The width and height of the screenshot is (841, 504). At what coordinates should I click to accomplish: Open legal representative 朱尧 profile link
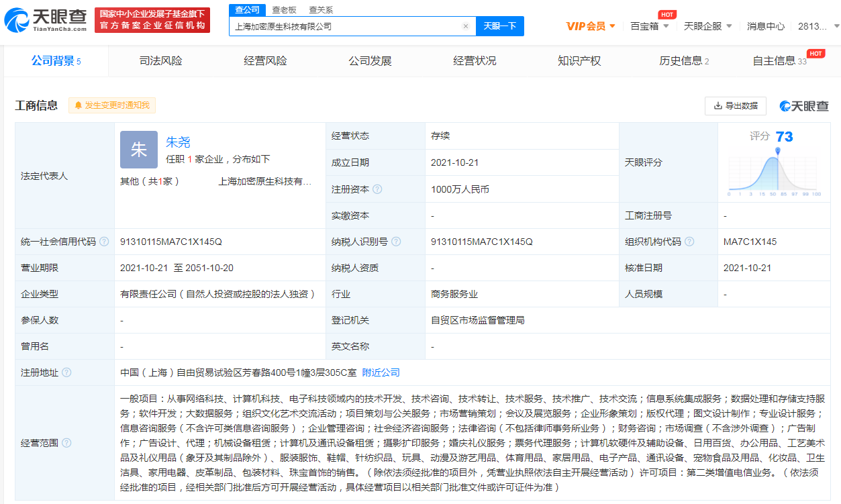pos(179,142)
